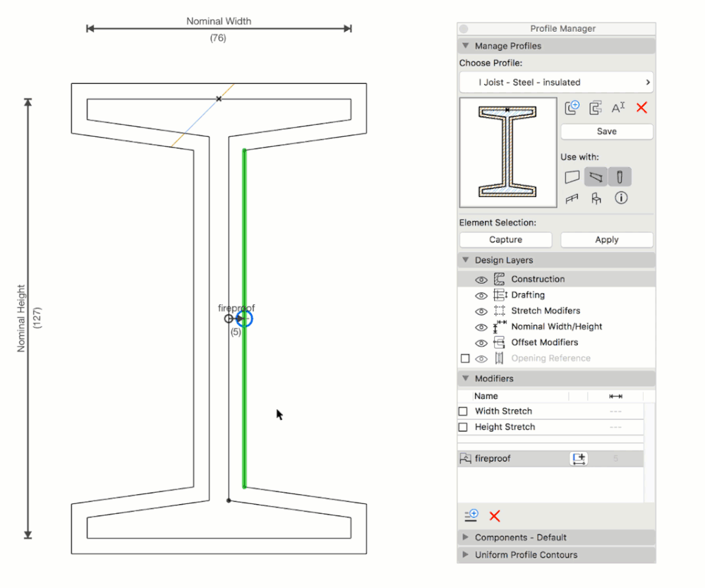Add a new offset modifier

click(471, 515)
